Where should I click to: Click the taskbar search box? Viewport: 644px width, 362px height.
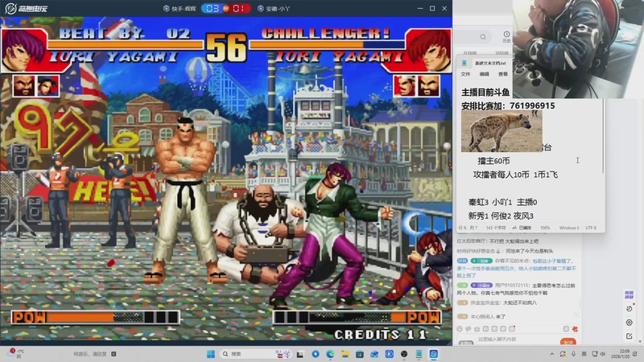(x=257, y=354)
